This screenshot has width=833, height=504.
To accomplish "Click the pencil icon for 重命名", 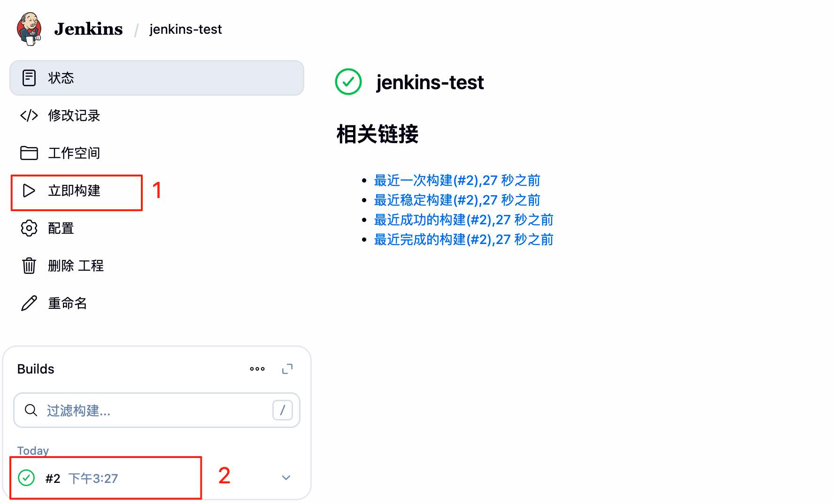I will (29, 303).
